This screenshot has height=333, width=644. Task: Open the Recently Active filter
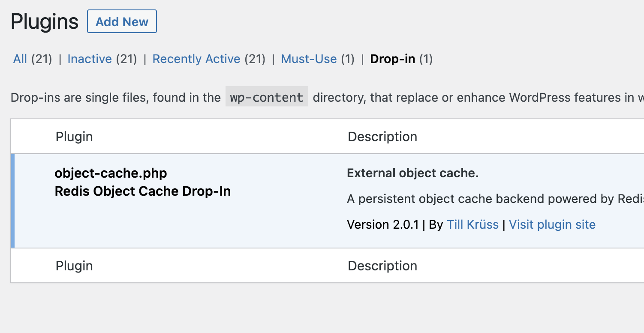point(196,59)
